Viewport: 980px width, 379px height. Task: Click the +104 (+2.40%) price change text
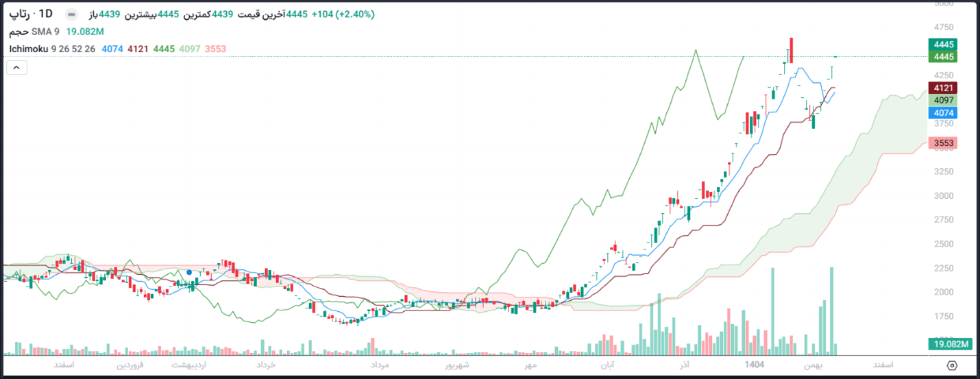(x=343, y=14)
